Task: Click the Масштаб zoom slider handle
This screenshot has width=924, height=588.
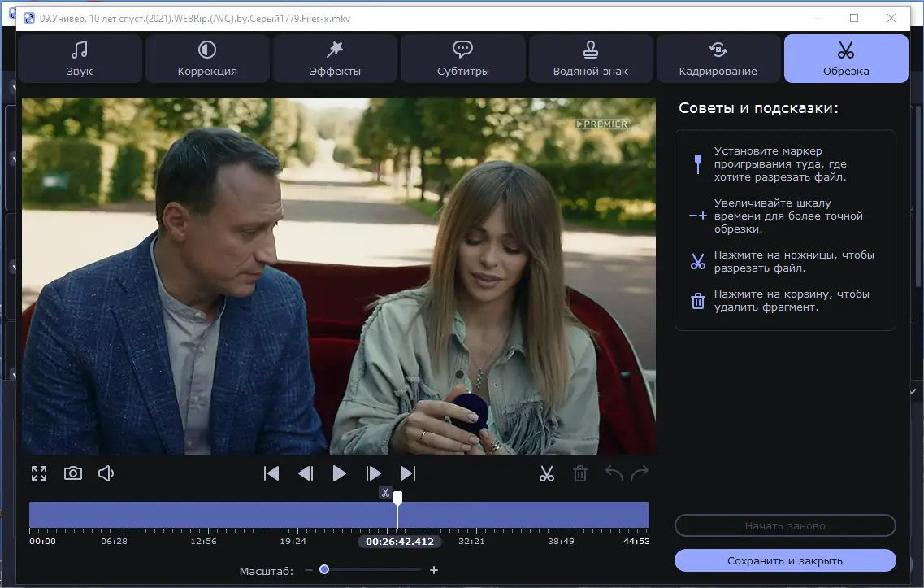Action: point(324,569)
